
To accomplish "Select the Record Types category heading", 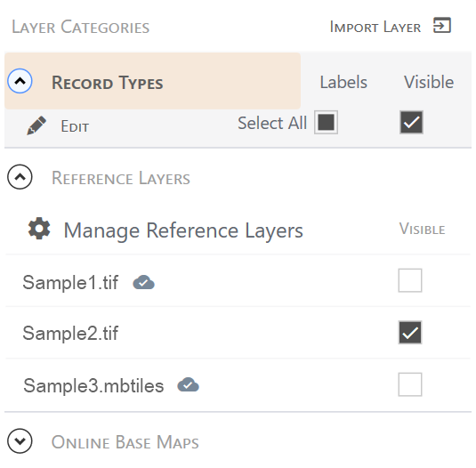I will (108, 83).
